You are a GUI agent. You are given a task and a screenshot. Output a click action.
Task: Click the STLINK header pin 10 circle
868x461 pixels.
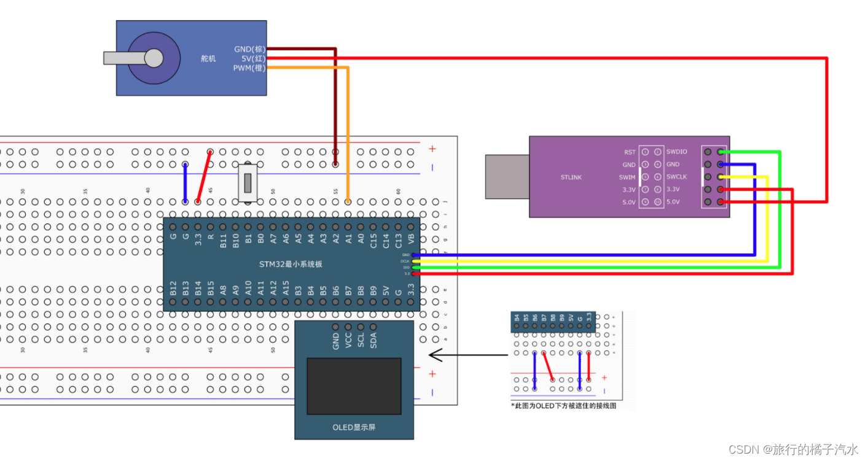pyautogui.click(x=657, y=202)
